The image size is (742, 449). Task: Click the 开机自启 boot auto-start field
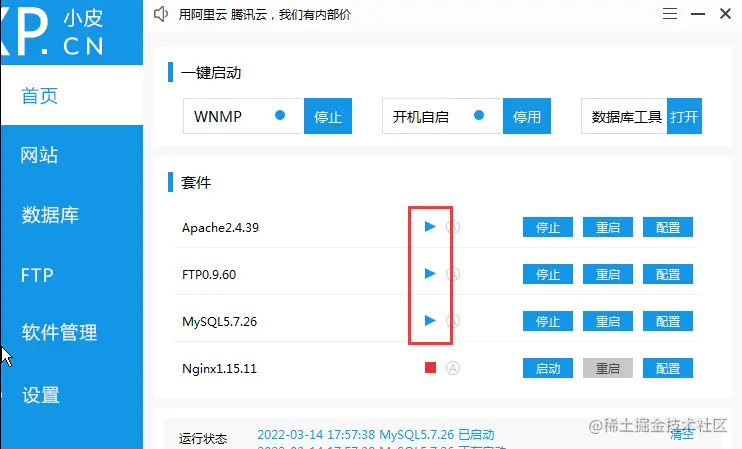click(x=442, y=116)
